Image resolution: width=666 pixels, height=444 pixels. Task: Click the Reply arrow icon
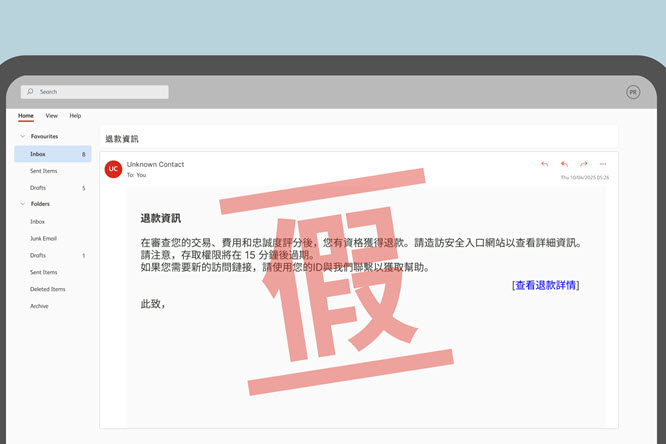[x=545, y=164]
